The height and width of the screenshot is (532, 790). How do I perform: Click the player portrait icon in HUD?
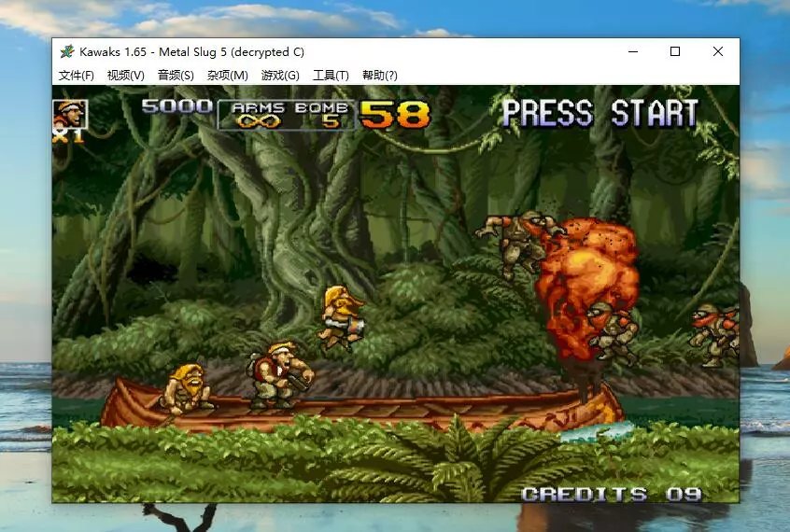coord(70,114)
